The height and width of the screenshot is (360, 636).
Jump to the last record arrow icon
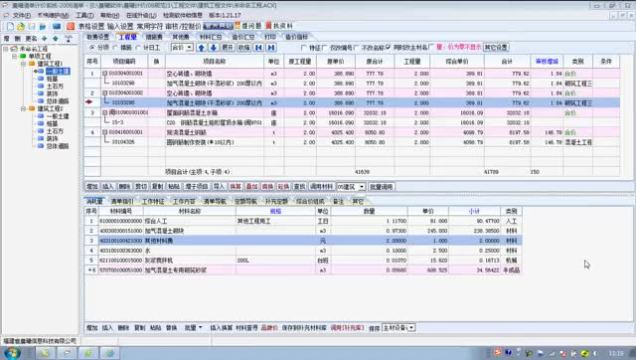click(271, 47)
